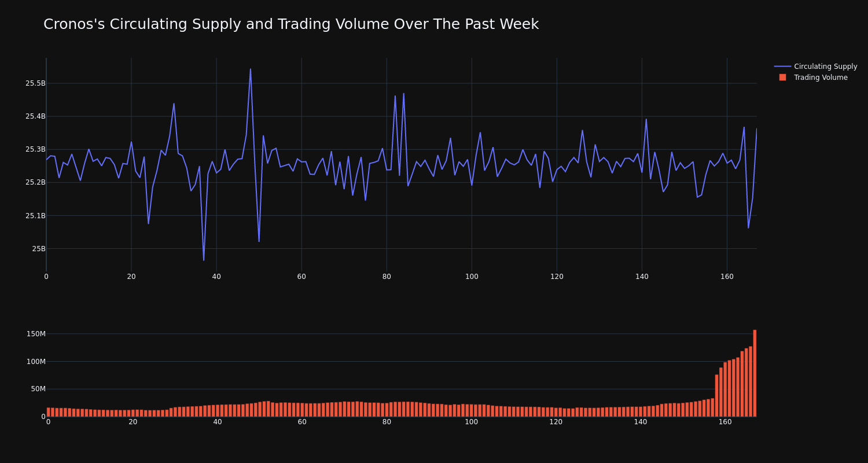Click the 50M volume axis label

tap(38, 389)
